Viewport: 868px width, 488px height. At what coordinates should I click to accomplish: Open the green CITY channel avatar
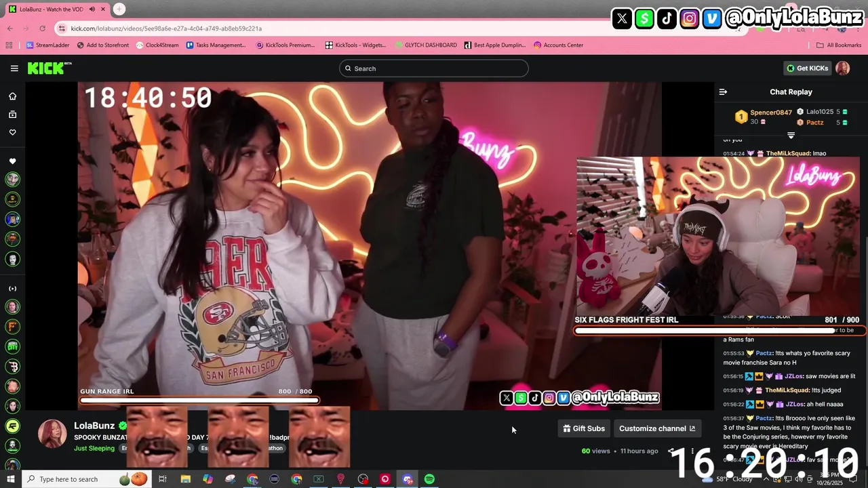point(12,346)
